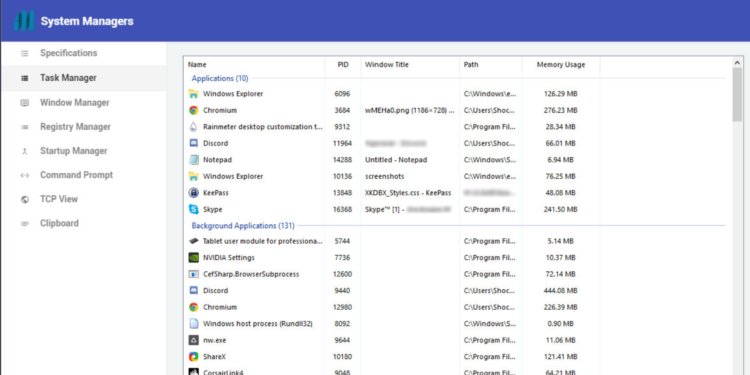
Task: Click PID value 8092
Action: coord(342,324)
